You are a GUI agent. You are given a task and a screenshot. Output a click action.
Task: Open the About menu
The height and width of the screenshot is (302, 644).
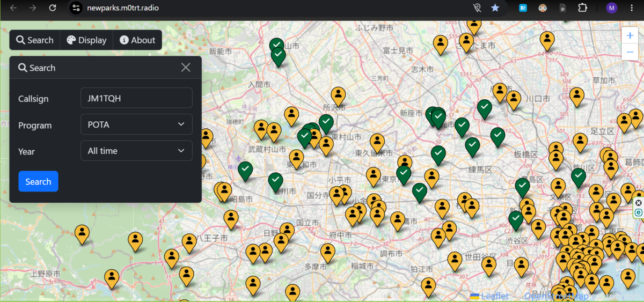click(137, 40)
